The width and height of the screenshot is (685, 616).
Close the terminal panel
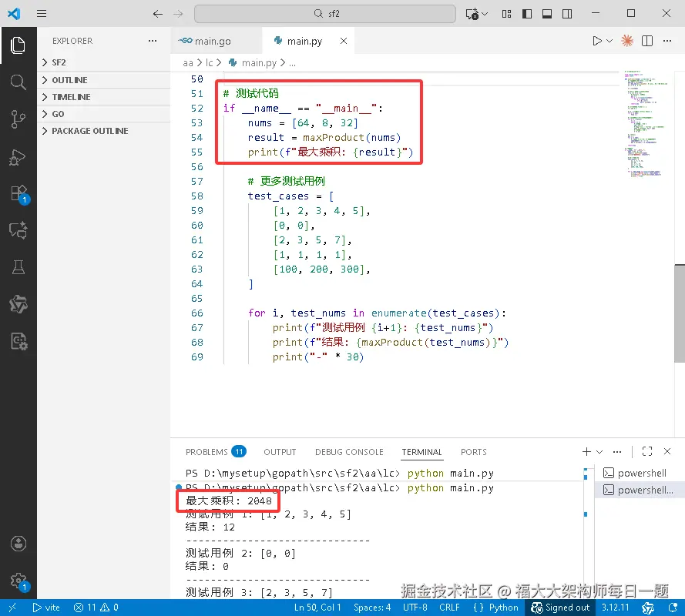[x=667, y=451]
